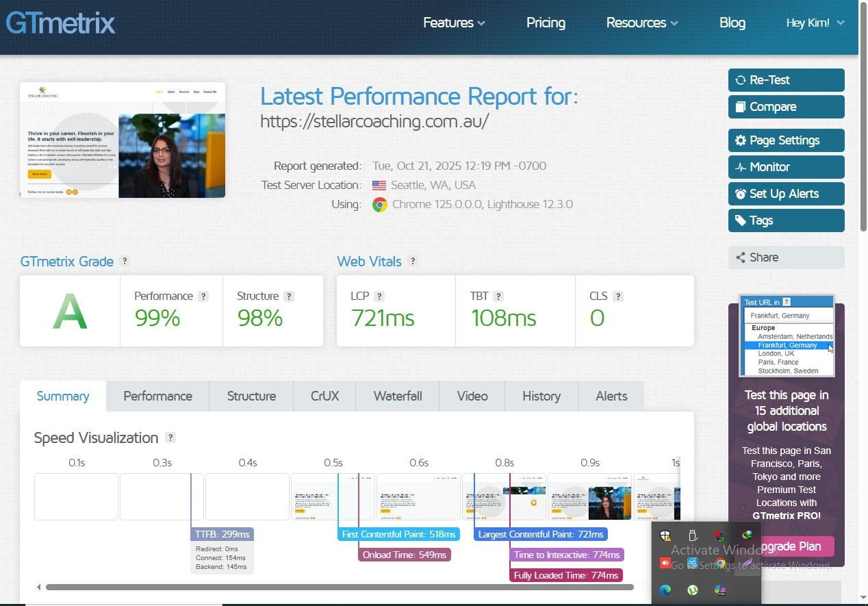Switch to the Performance tab
The height and width of the screenshot is (606, 868).
point(157,396)
